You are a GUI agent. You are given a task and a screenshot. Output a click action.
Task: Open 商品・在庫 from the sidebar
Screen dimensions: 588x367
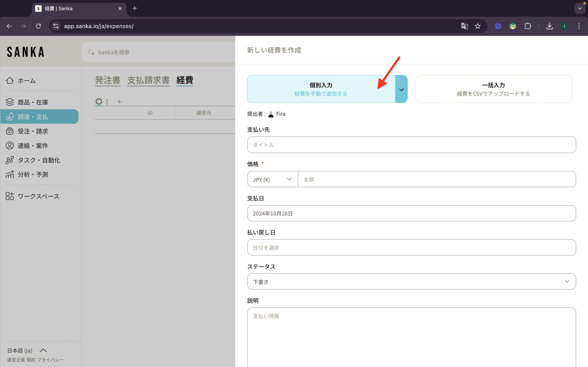(33, 102)
